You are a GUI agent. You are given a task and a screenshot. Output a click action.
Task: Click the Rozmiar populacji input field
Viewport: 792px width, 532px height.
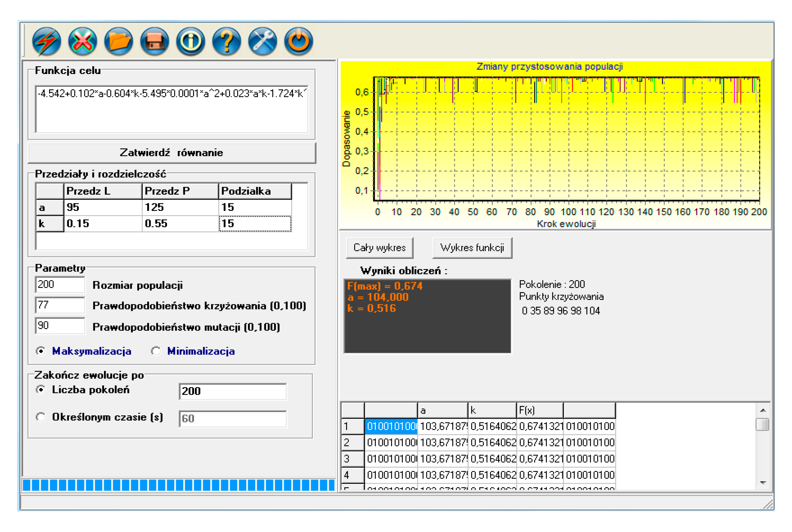(60, 284)
